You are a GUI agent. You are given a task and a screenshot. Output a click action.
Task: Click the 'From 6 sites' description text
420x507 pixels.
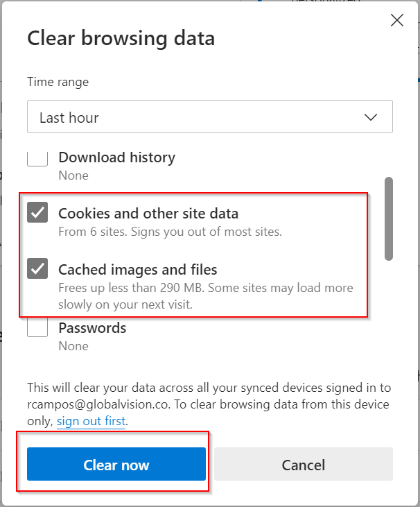[x=170, y=232]
